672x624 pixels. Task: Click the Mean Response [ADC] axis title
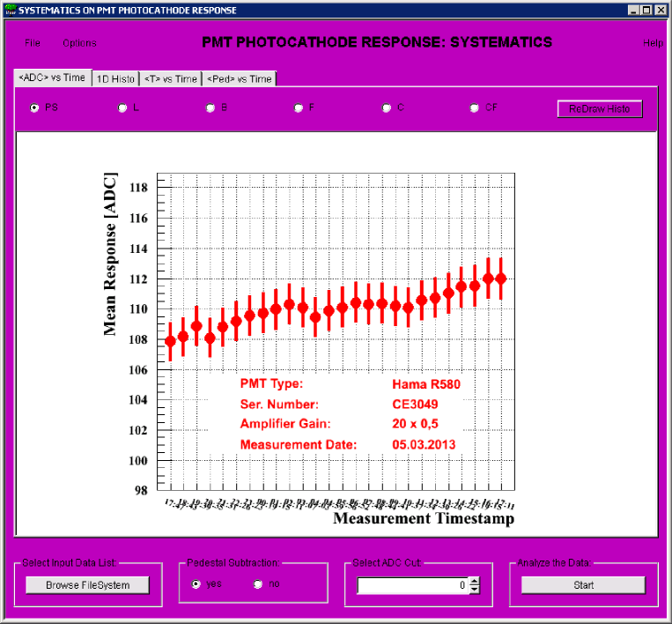pos(110,254)
